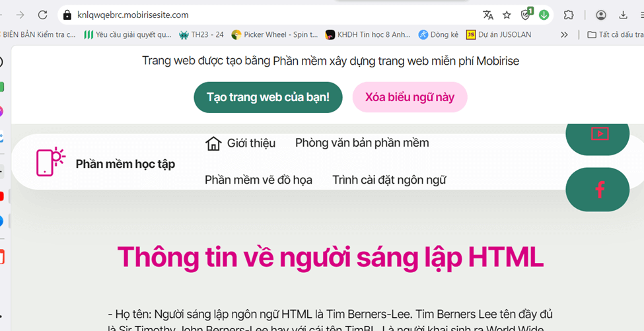The width and height of the screenshot is (644, 331).
Task: Go to 'Phần mềm vẽ đồ họa' menu
Action: point(258,180)
